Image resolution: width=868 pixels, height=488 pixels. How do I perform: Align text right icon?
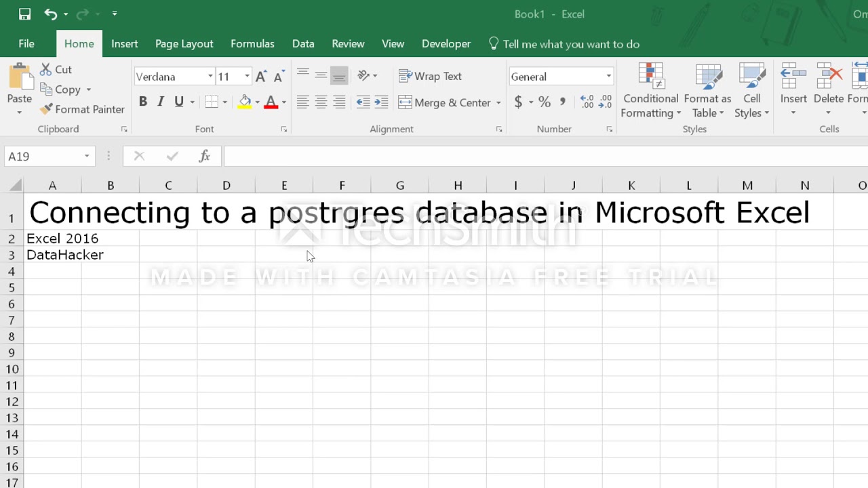tap(339, 102)
